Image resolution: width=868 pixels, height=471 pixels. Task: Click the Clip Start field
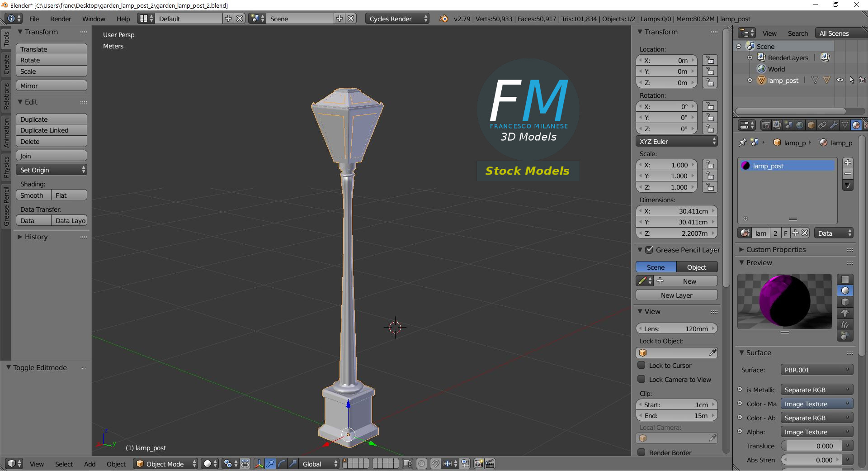coord(676,404)
